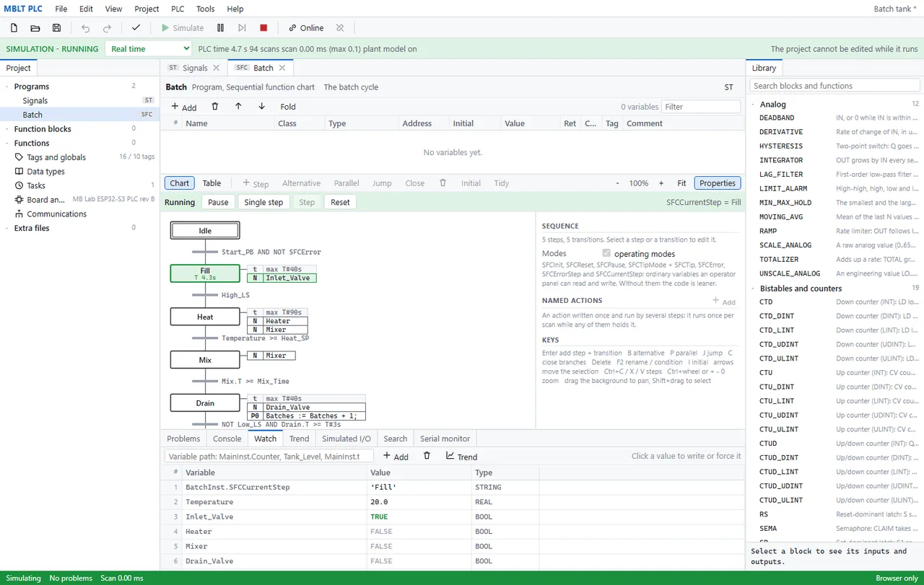Viewport: 924px width, 585px height.
Task: Click the Single step button
Action: coord(263,203)
